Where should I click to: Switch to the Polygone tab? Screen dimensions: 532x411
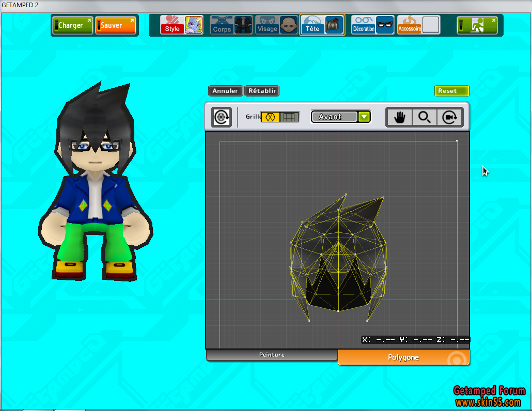point(403,357)
